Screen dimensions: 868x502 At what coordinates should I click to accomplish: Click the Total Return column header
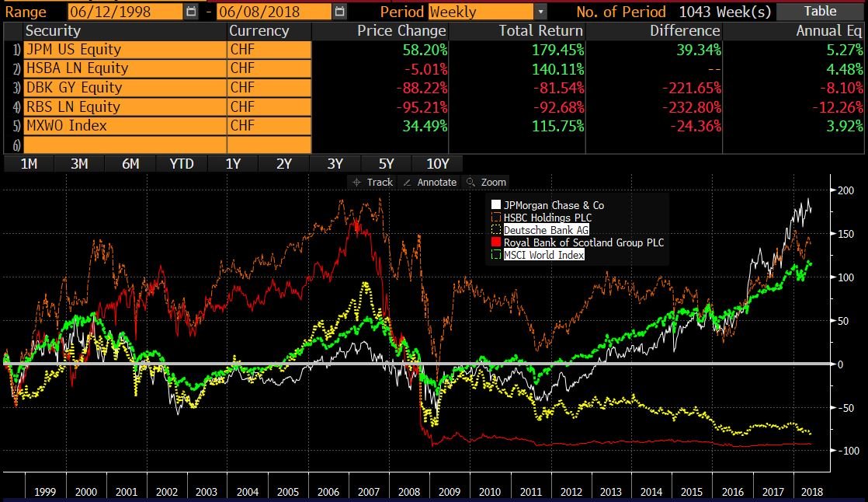pyautogui.click(x=541, y=31)
